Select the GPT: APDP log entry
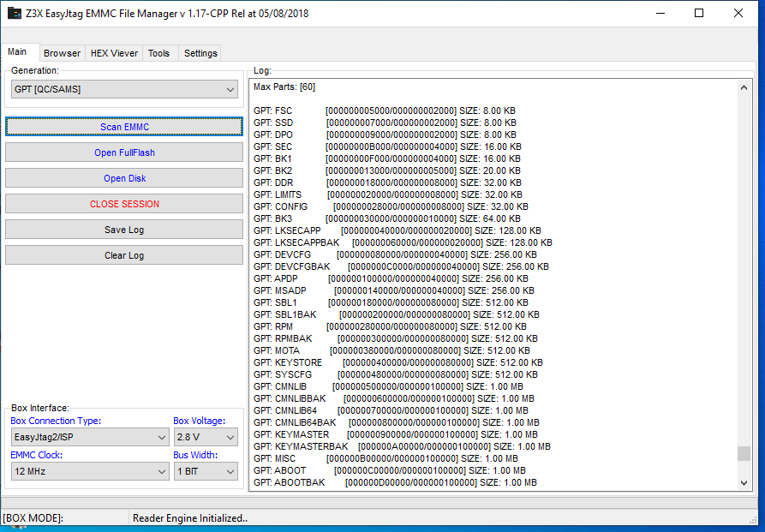This screenshot has height=532, width=765. 391,278
